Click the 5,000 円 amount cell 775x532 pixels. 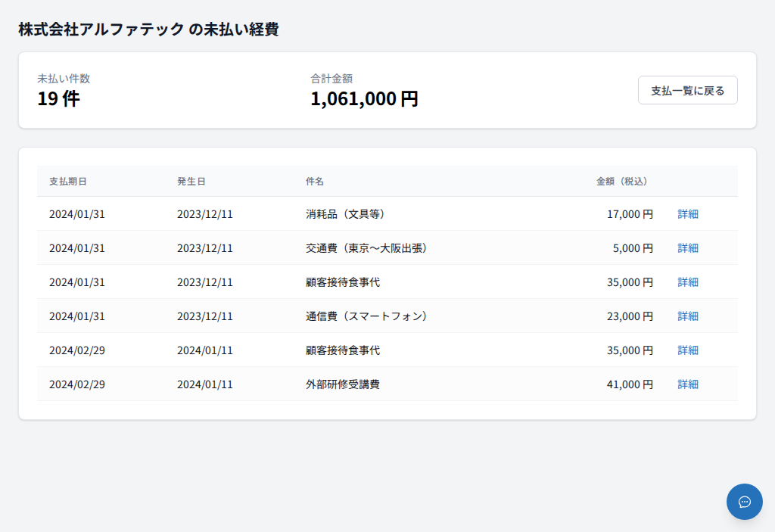633,248
